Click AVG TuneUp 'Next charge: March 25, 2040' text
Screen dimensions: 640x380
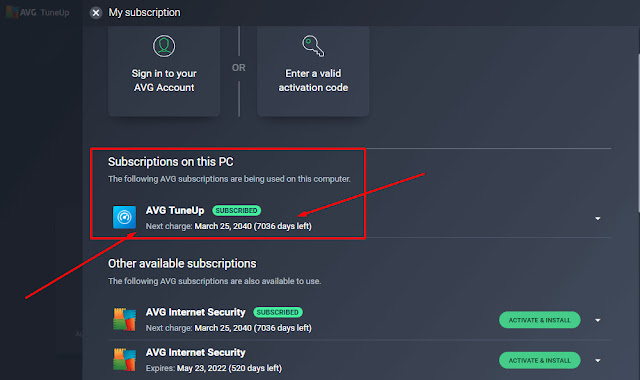pyautogui.click(x=229, y=226)
